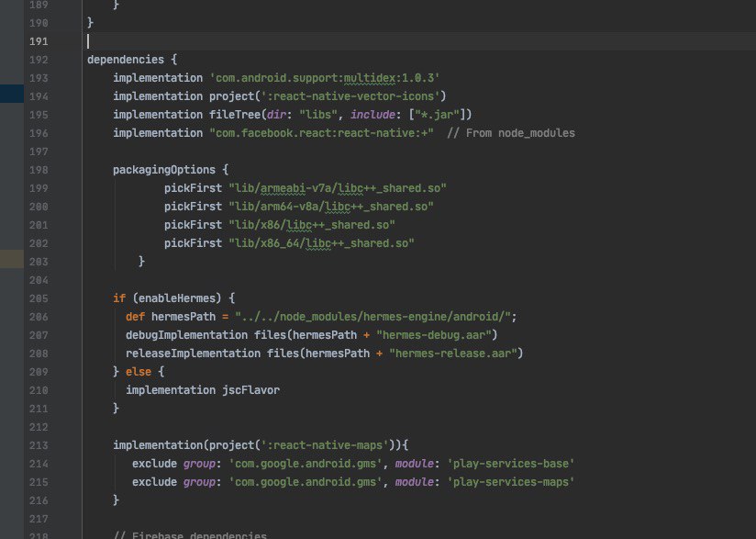Click the 'play-services-base' module string

coord(511,464)
